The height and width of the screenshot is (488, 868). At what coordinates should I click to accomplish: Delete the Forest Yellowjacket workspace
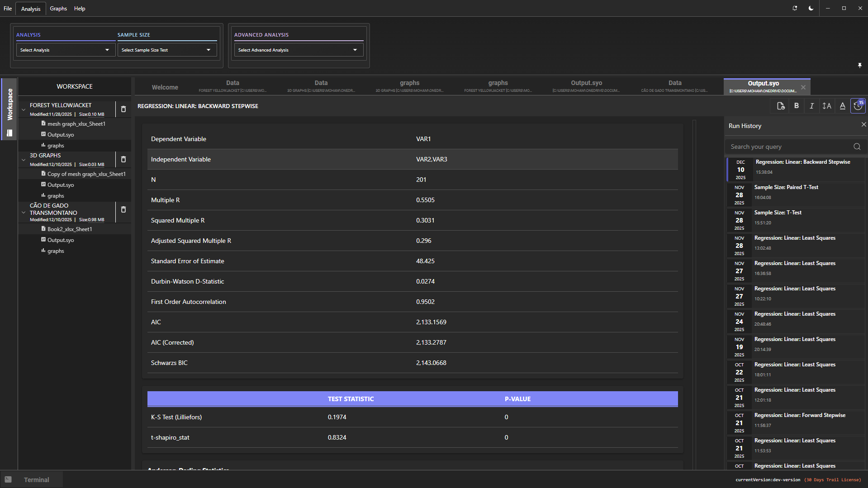(123, 109)
